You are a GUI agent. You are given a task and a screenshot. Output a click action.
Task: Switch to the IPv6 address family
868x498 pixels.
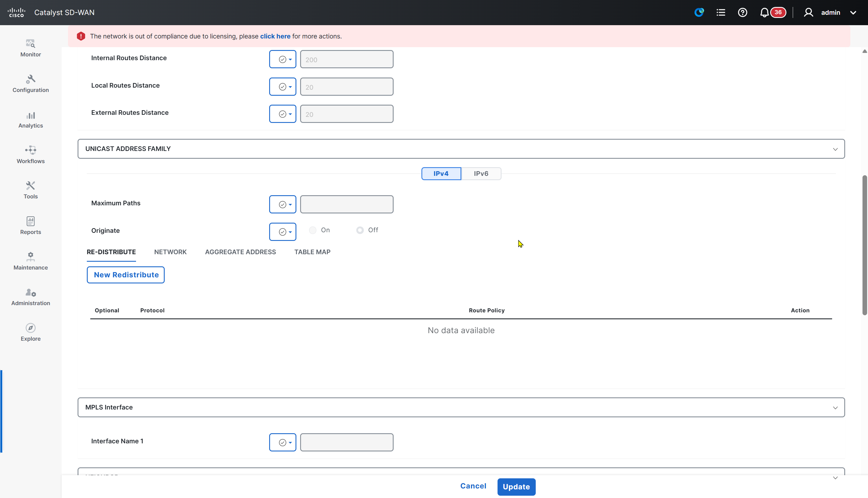(x=481, y=174)
